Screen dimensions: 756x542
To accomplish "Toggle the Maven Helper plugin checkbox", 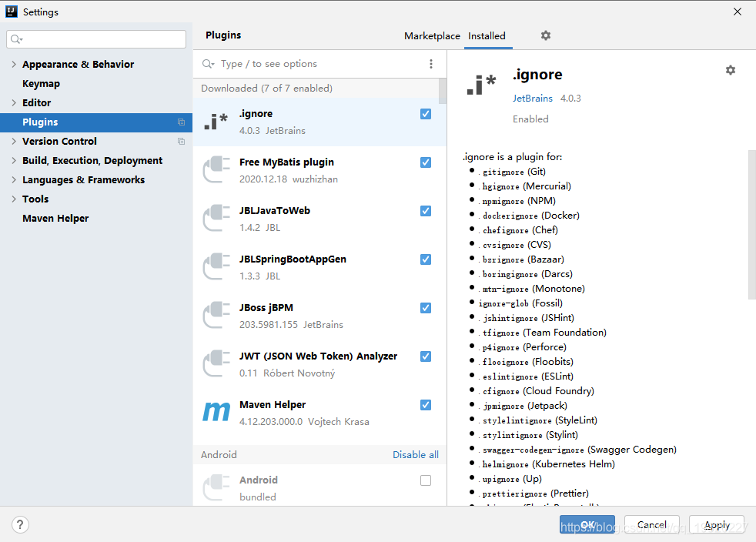I will 425,405.
